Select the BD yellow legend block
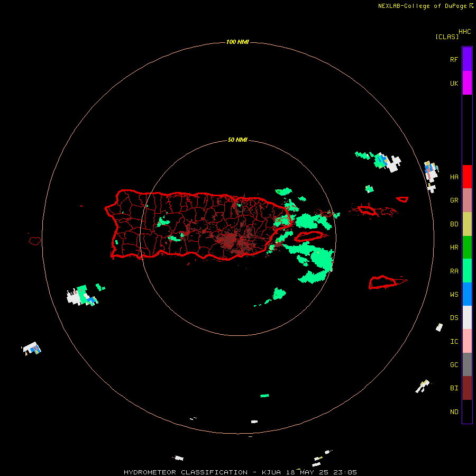This screenshot has width=476, height=476. tap(467, 224)
